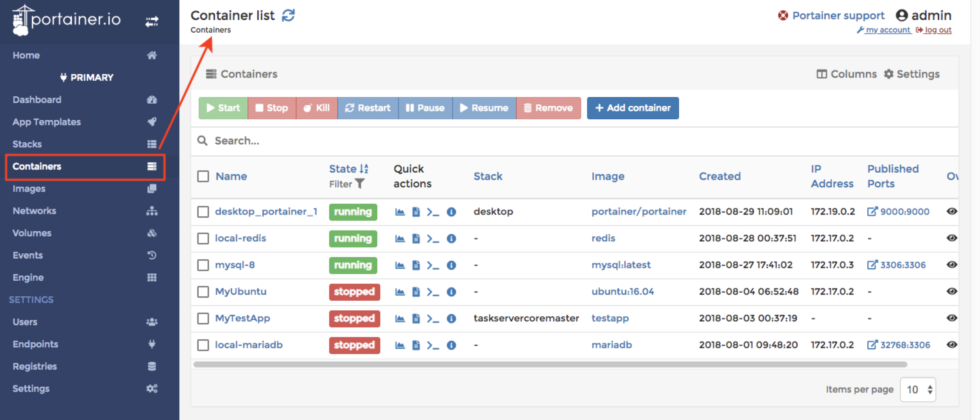Screen dimensions: 980x420
Task: Toggle the sidebar with arrows icon
Action: (152, 21)
